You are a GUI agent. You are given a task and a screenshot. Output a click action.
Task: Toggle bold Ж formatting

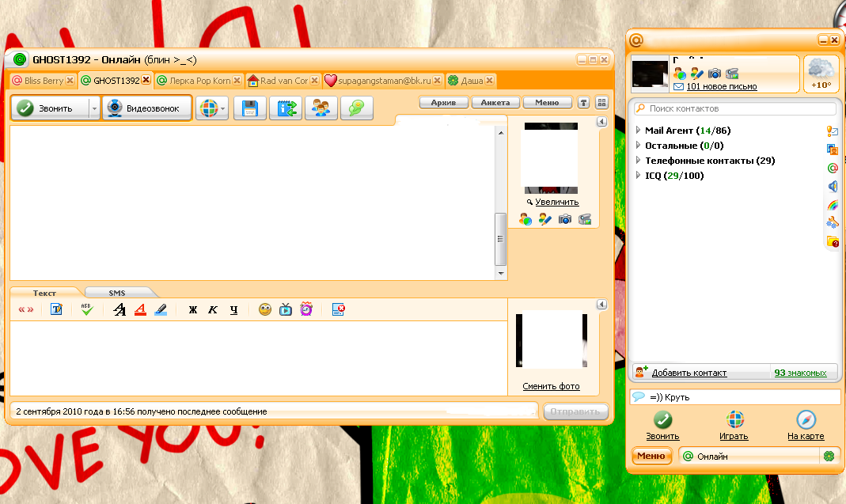[x=192, y=309]
